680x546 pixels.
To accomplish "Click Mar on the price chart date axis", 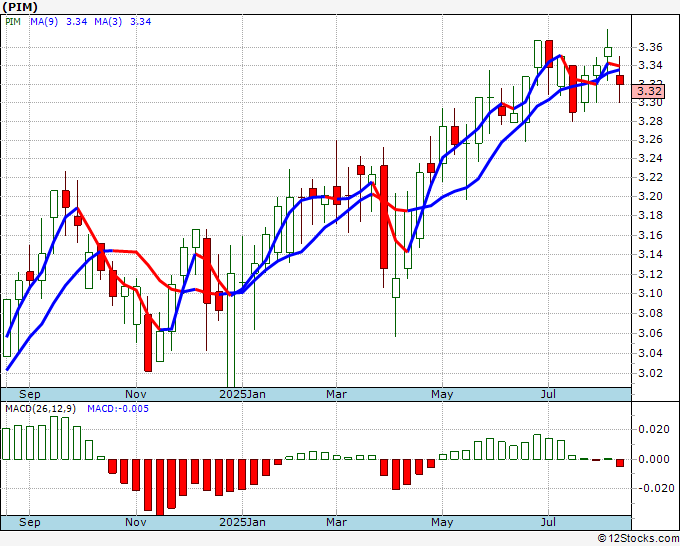I will coord(337,394).
